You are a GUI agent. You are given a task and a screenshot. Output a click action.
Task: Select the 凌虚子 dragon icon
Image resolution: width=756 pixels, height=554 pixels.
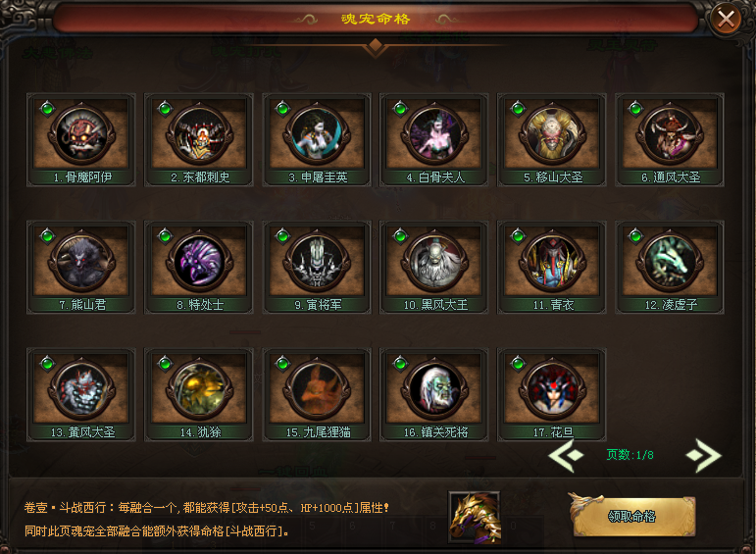pos(670,263)
